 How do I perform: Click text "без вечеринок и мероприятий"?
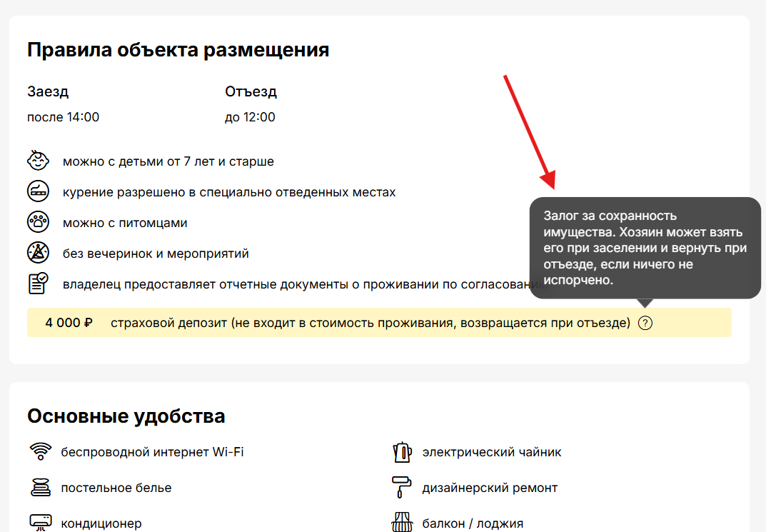156,254
